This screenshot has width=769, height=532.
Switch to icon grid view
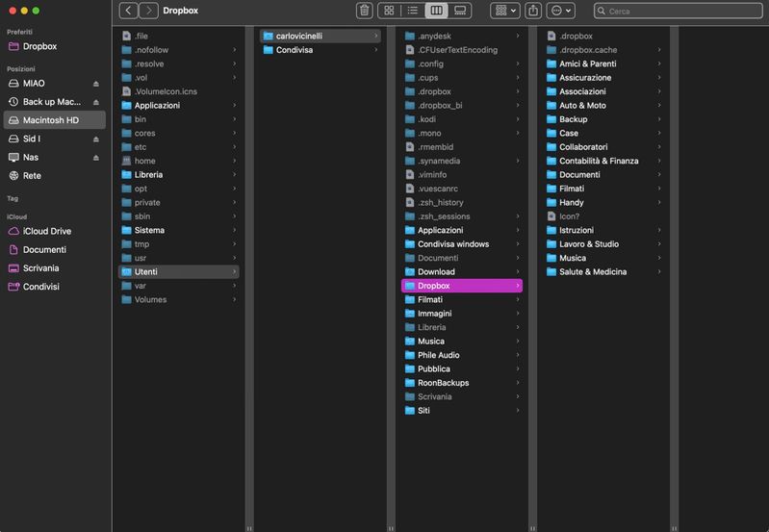coord(389,11)
